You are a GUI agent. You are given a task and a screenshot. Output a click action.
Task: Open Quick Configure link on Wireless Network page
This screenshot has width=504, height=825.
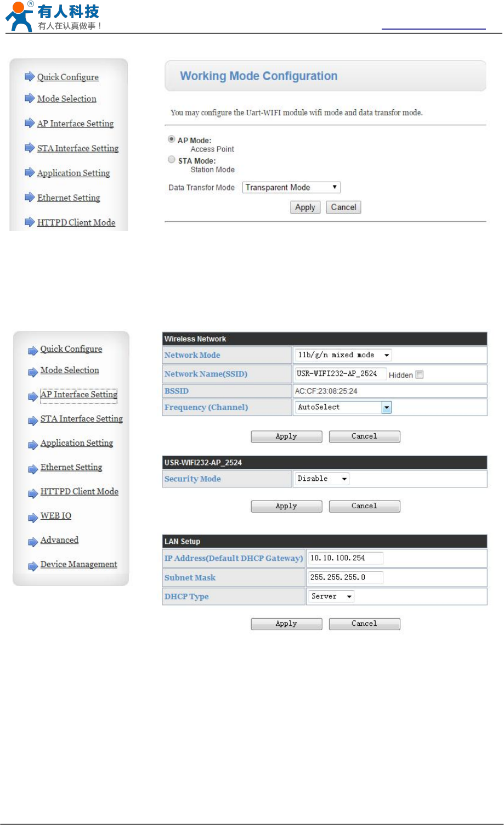[x=71, y=349]
